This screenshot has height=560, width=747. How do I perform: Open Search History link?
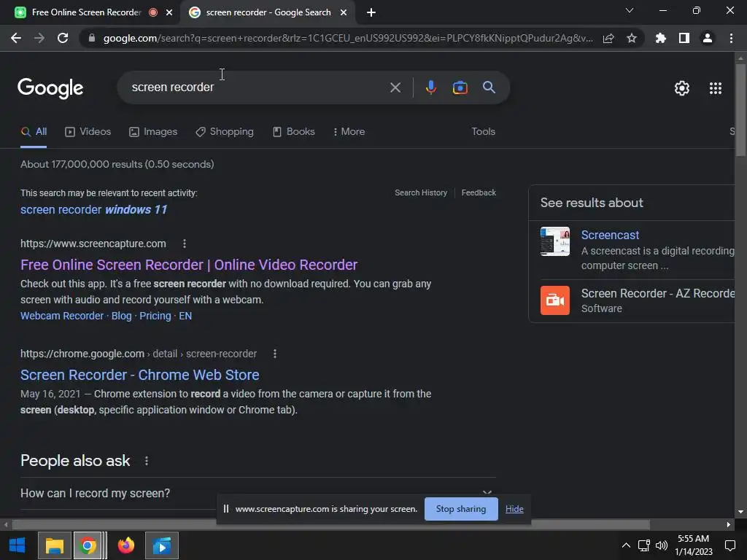click(421, 192)
